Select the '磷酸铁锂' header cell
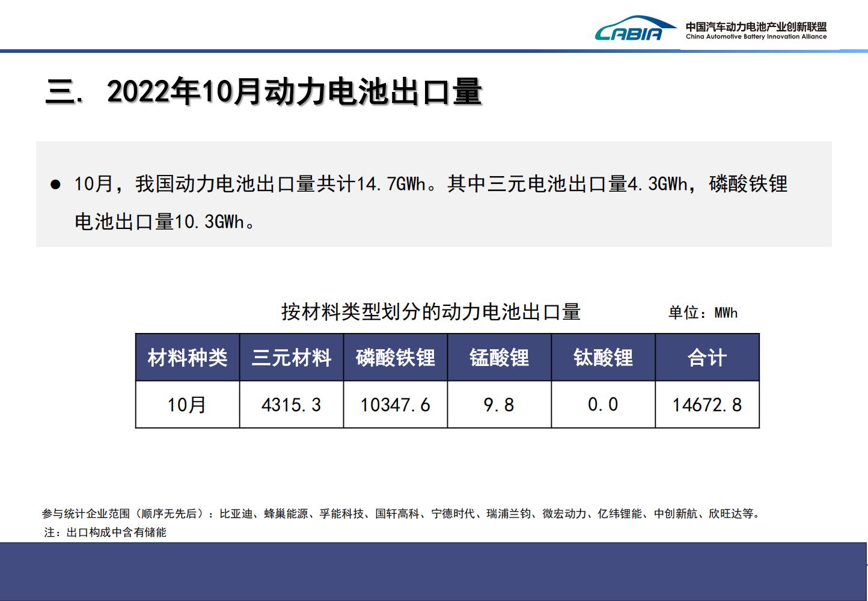This screenshot has height=601, width=868. [396, 358]
